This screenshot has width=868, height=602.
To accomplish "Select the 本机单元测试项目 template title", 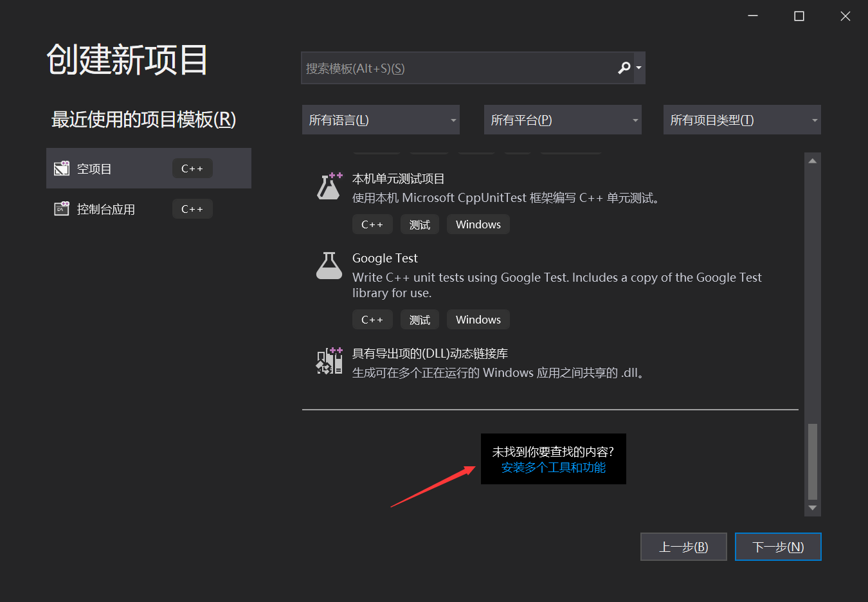I will 398,179.
